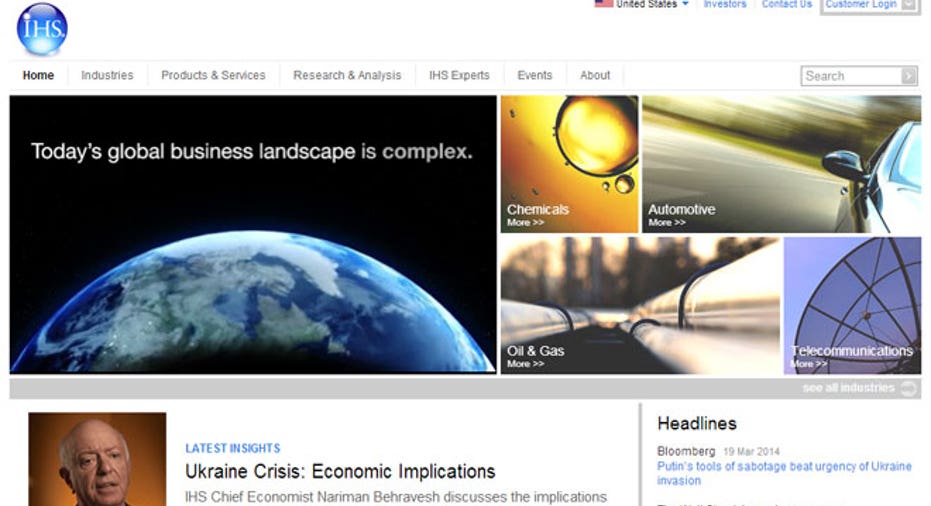Click the Today's global business landscape text
The width and height of the screenshot is (931, 506).
tap(252, 151)
